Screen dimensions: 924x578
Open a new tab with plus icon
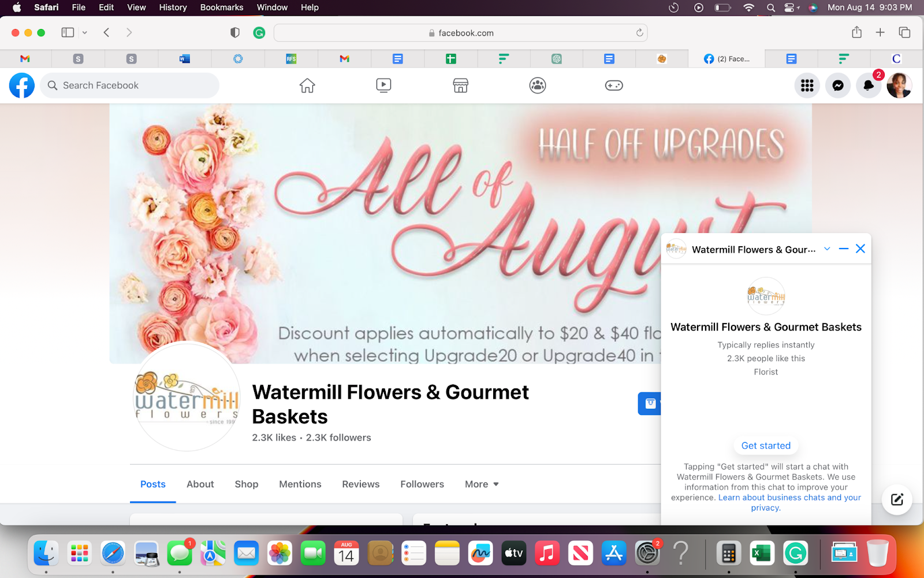point(880,32)
